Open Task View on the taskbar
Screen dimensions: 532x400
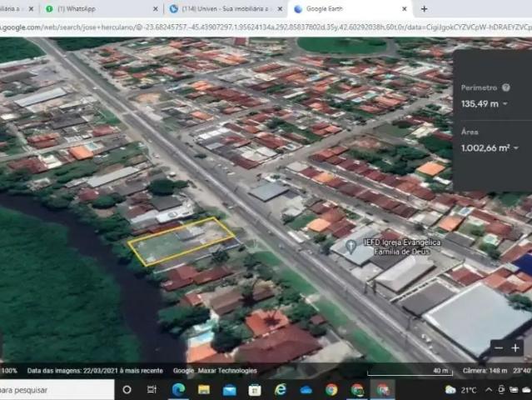pyautogui.click(x=152, y=389)
